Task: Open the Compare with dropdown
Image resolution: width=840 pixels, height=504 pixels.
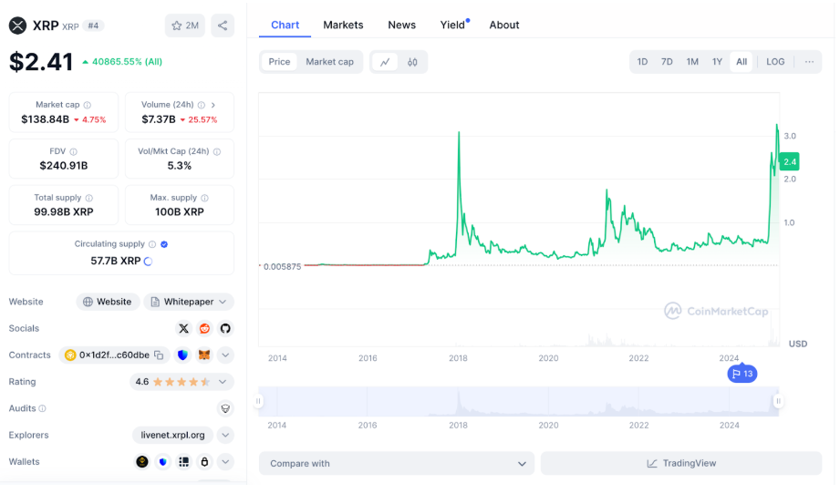Action: tap(398, 463)
